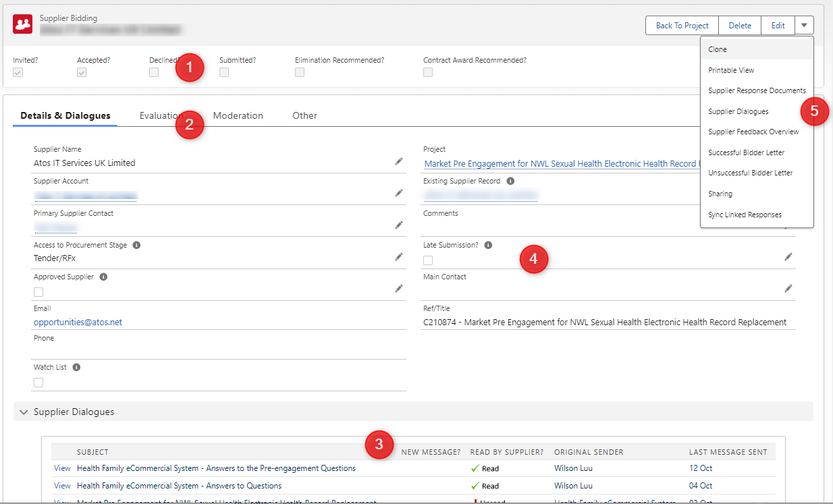Viewport: 833px width, 504px height.
Task: Click the LAST MESSAGE SENT column header
Action: pos(728,452)
